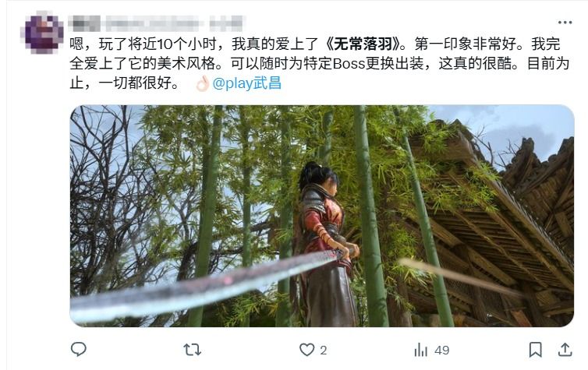This screenshot has width=588, height=370.
Task: Open the three-dot more options menu
Action: click(565, 23)
